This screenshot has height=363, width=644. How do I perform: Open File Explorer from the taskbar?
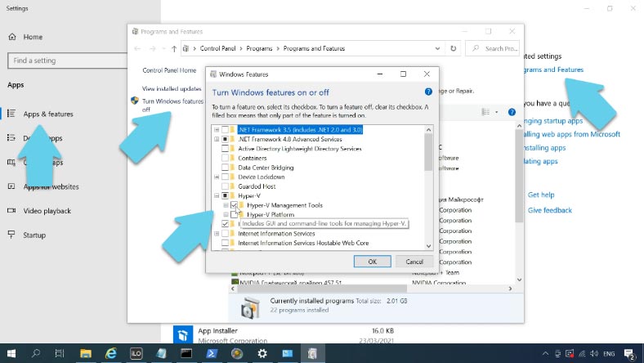(x=86, y=353)
